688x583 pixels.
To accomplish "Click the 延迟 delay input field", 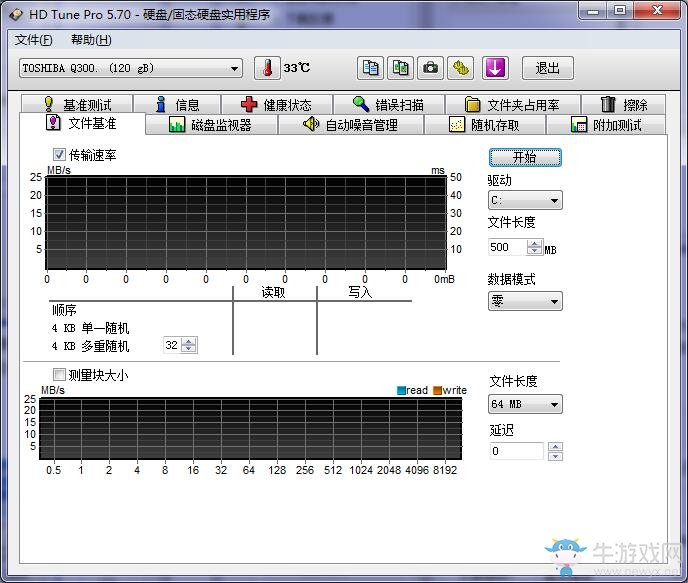I will click(x=516, y=451).
